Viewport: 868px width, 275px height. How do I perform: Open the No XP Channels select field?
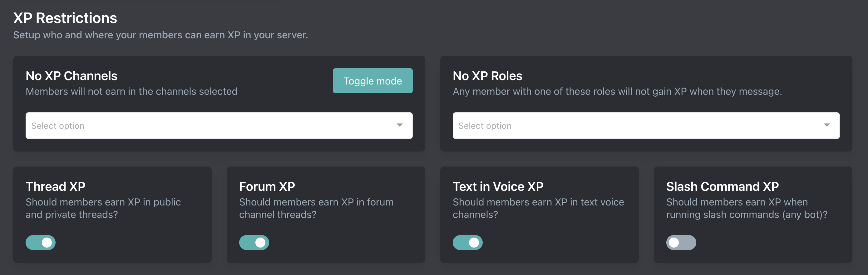pos(209,126)
